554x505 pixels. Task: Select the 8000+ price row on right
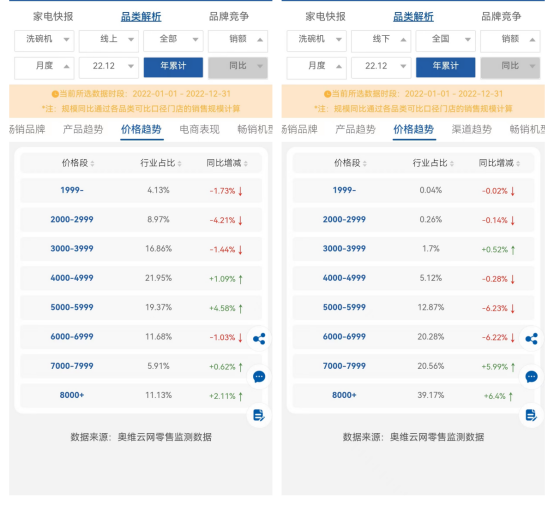point(413,395)
